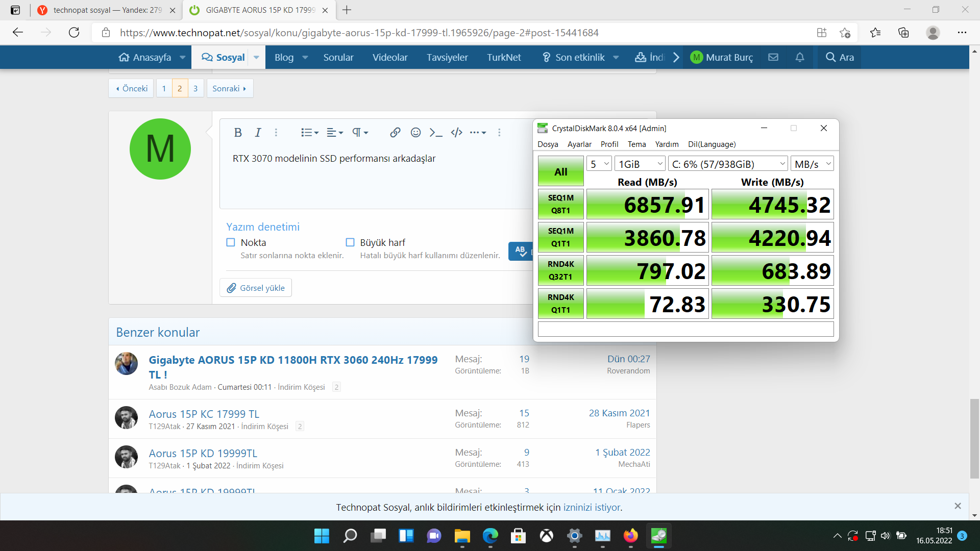Enable the Büyük harf checkbox
This screenshot has height=551, width=980.
click(350, 242)
